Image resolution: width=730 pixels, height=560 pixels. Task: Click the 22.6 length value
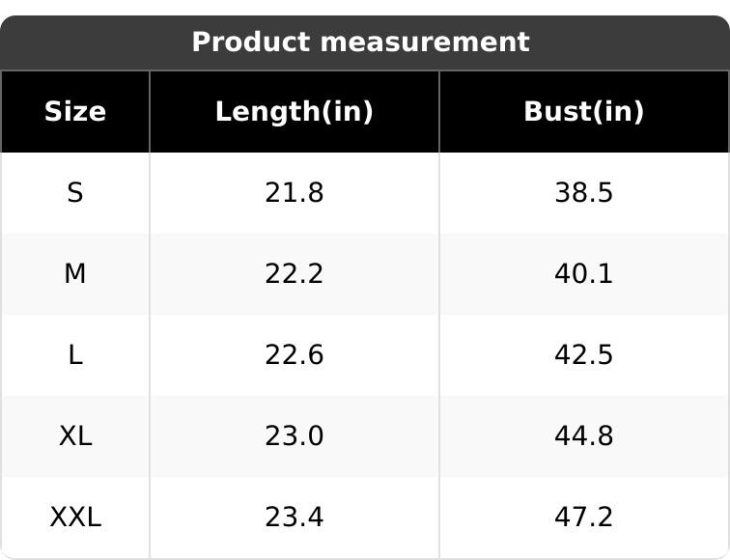click(x=294, y=355)
